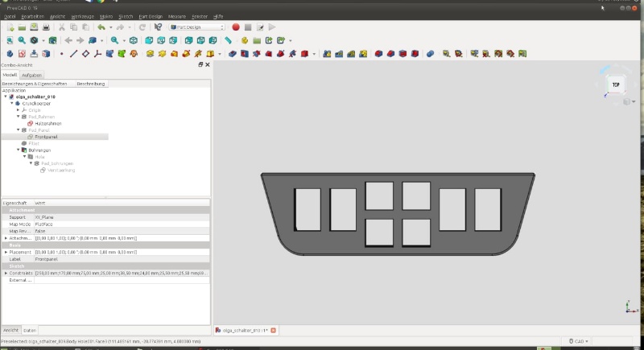644x350 pixels.
Task: Open the CAD navigation style selector
Action: (x=579, y=341)
